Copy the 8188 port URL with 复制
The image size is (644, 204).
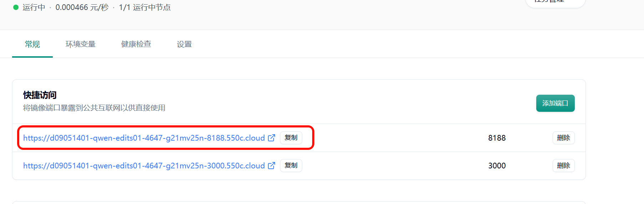pyautogui.click(x=291, y=138)
